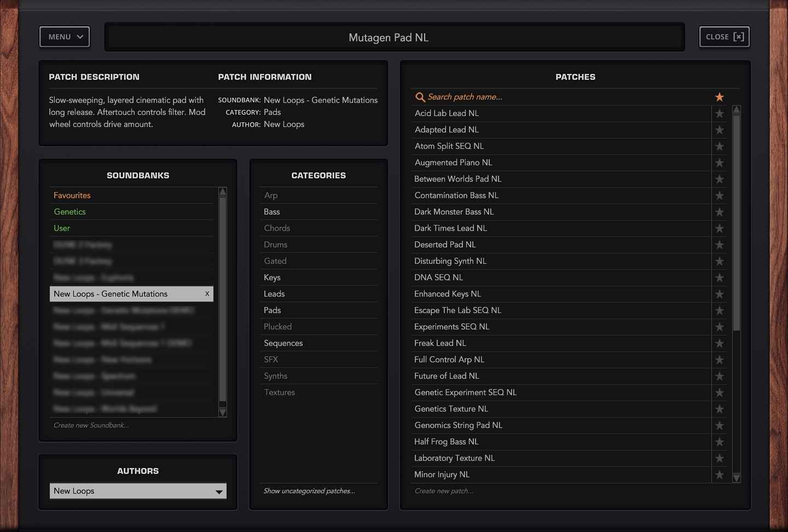This screenshot has width=788, height=532.
Task: Click Create new patch link
Action: 444,491
